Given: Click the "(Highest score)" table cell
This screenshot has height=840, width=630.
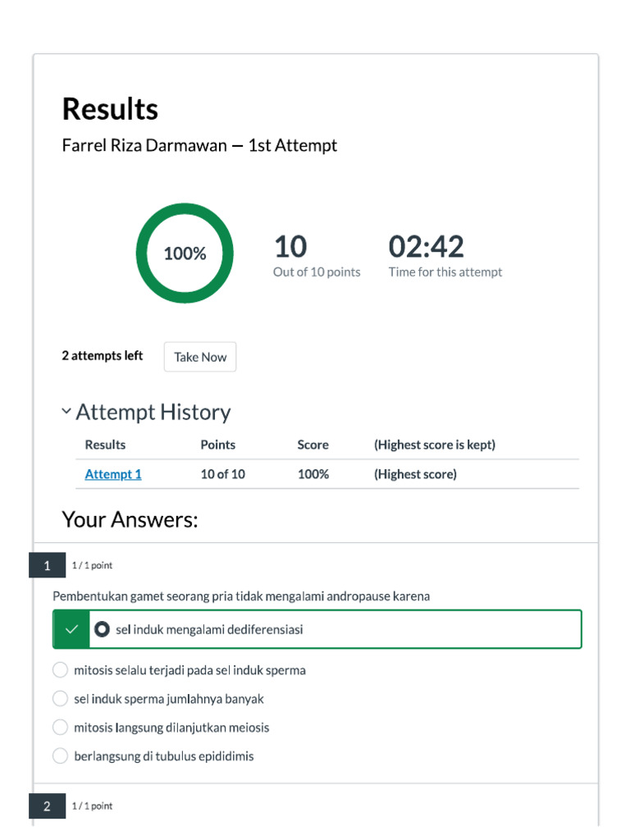Looking at the screenshot, I should (x=415, y=474).
